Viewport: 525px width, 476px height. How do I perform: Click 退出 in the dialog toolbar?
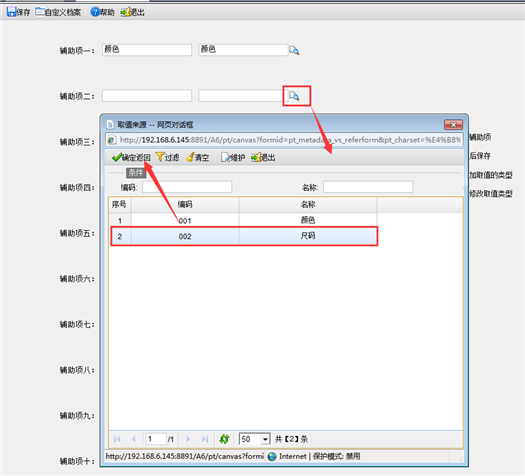click(x=263, y=157)
